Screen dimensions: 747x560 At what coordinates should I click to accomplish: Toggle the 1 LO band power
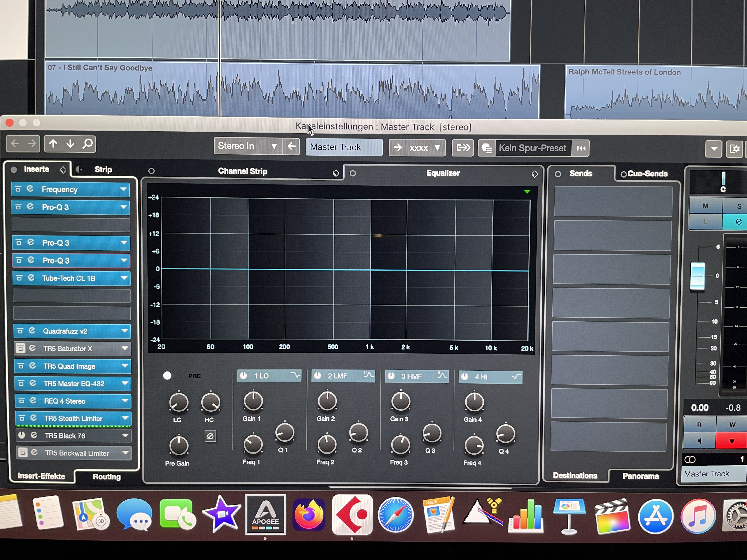(243, 376)
